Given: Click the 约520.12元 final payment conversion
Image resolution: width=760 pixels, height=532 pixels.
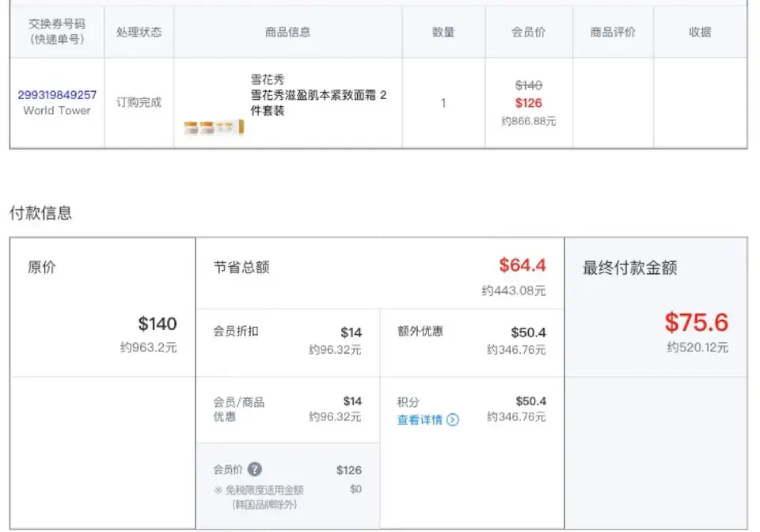Looking at the screenshot, I should pos(697,348).
